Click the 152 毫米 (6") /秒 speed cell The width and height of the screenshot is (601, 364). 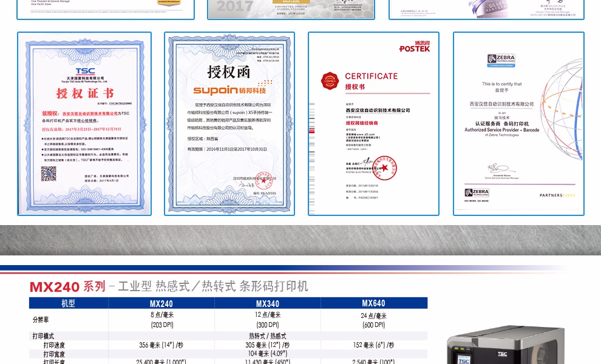click(x=374, y=345)
